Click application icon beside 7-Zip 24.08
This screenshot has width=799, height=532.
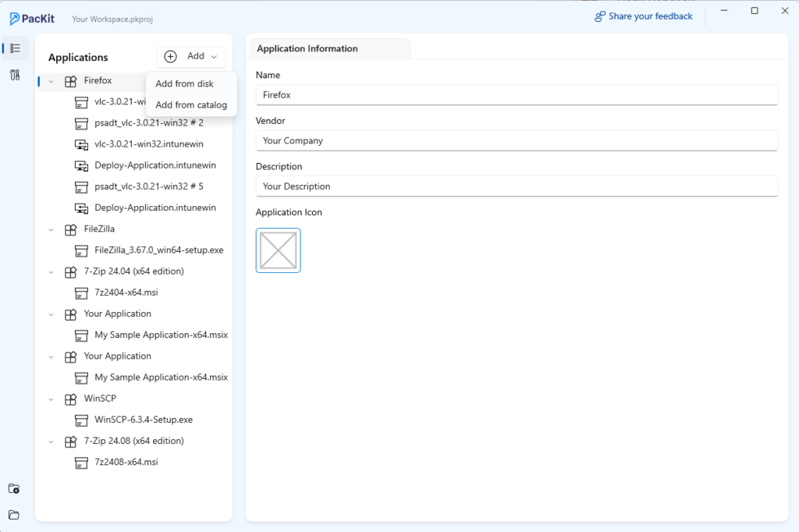pos(71,442)
